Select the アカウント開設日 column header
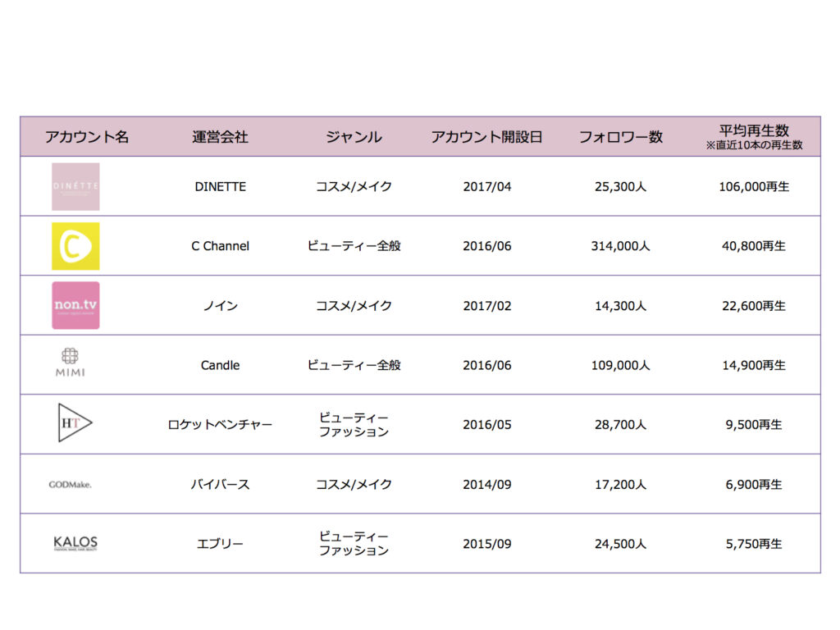The image size is (840, 630). pyautogui.click(x=487, y=137)
